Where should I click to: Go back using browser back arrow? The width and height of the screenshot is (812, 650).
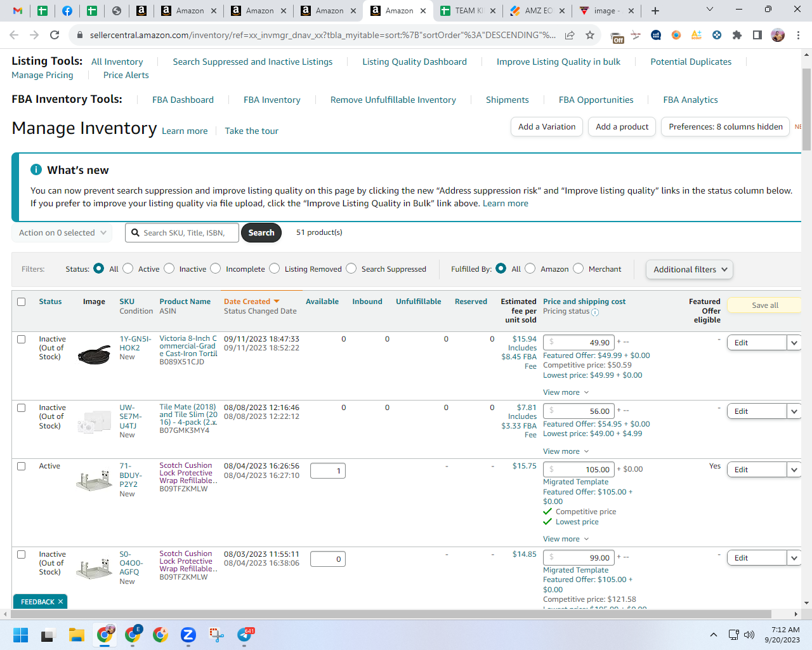tap(14, 35)
